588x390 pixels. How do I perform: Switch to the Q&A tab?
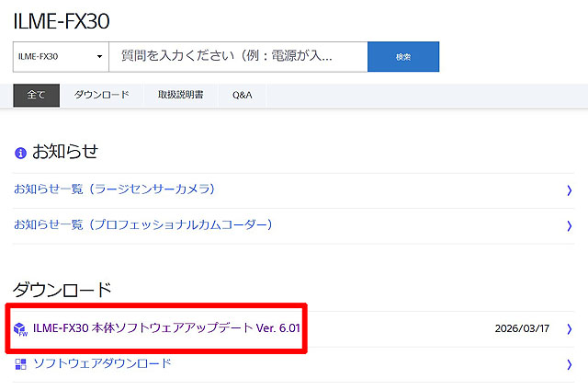(x=242, y=95)
